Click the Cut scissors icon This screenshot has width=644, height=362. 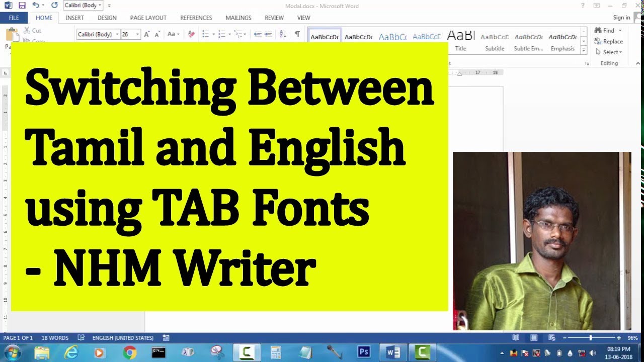(x=26, y=31)
